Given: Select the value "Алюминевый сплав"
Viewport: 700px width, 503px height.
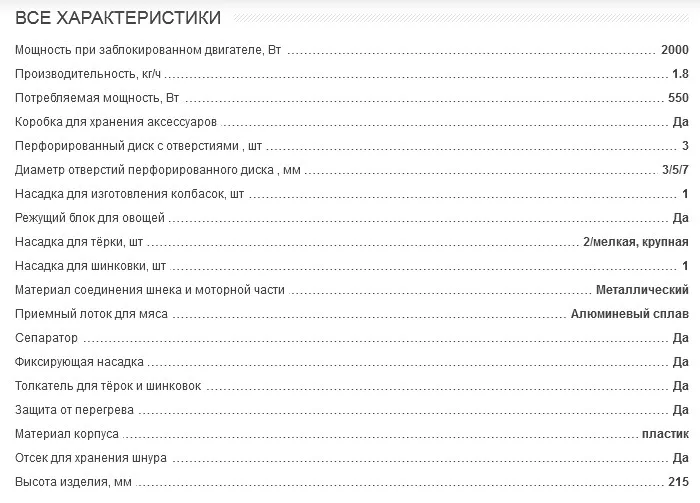Looking at the screenshot, I should (630, 314).
